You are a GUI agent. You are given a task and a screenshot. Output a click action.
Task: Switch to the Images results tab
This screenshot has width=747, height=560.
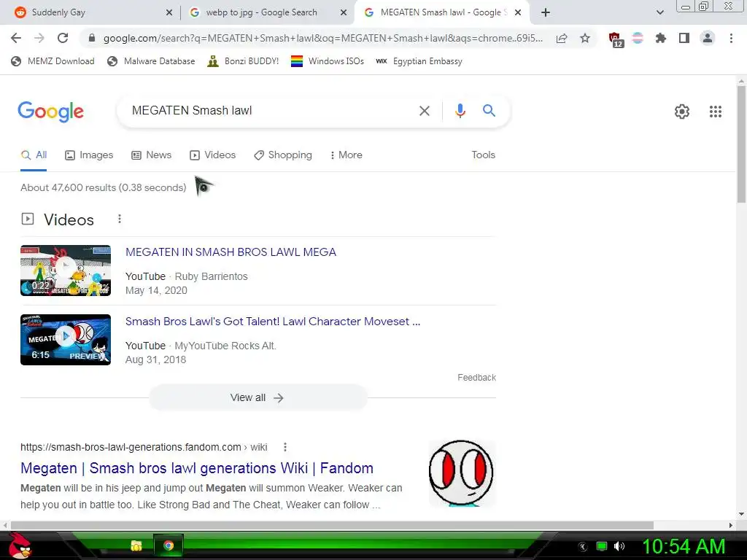tap(89, 155)
